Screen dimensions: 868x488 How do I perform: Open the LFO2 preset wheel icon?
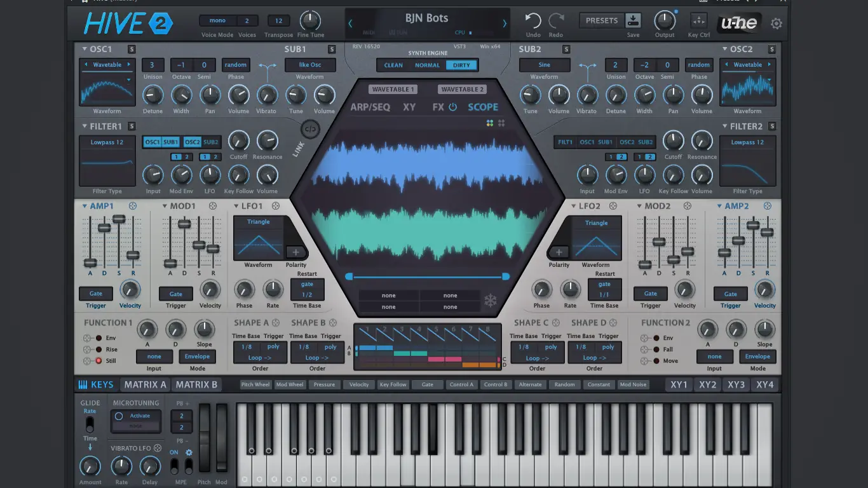tap(613, 206)
